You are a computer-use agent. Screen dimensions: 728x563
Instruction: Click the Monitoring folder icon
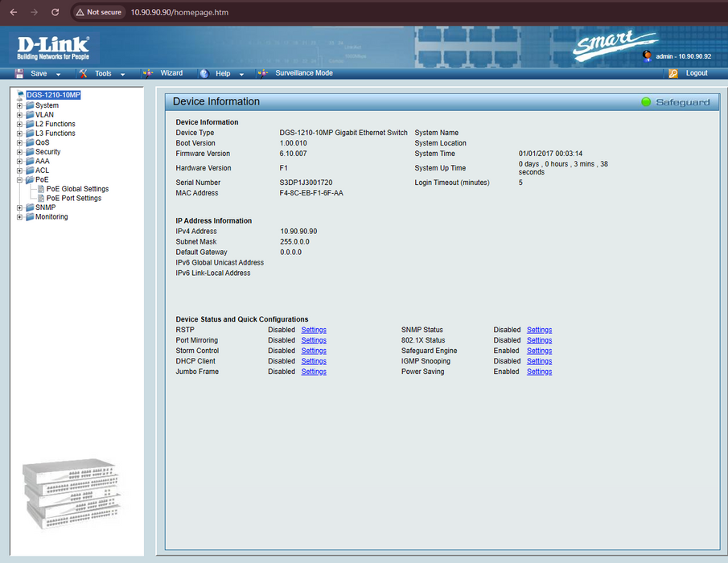pyautogui.click(x=31, y=216)
